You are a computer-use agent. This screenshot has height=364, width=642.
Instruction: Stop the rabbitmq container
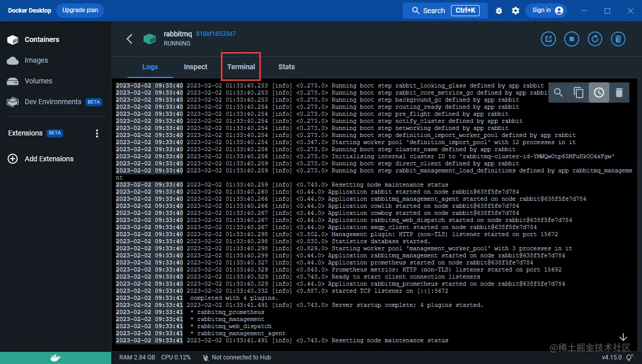pyautogui.click(x=572, y=39)
